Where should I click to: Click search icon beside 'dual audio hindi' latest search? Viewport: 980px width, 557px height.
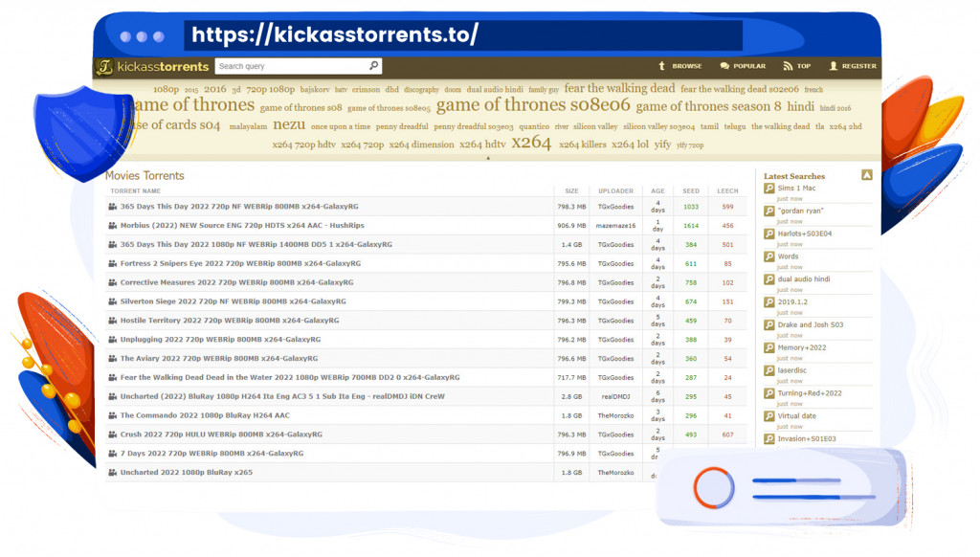click(x=769, y=279)
